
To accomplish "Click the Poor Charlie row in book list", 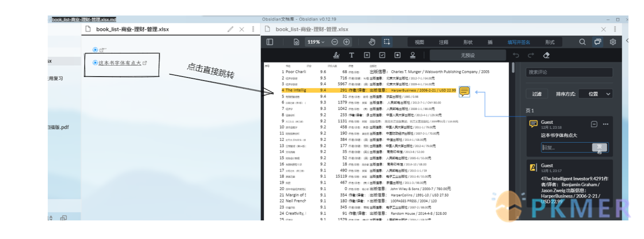I will 385,72.
